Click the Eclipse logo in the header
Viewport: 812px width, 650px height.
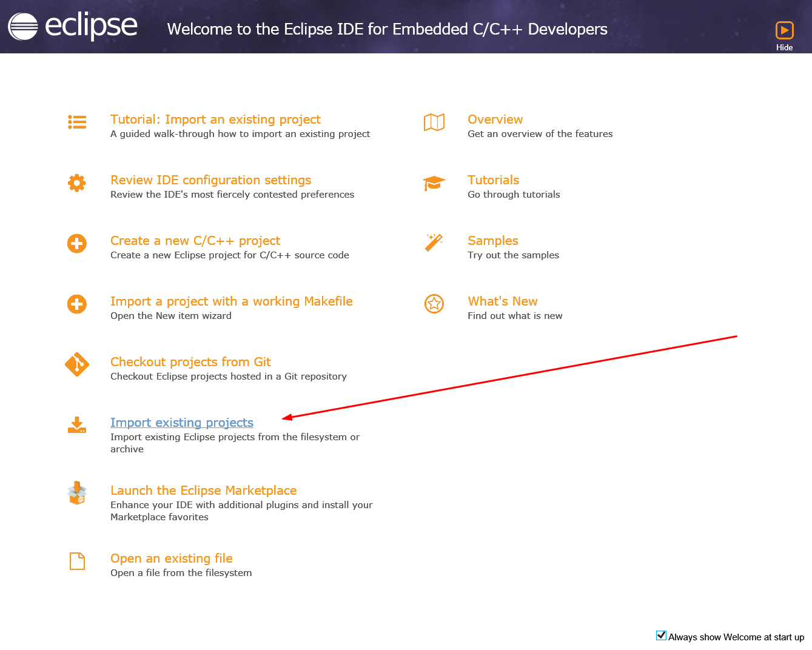click(x=73, y=26)
